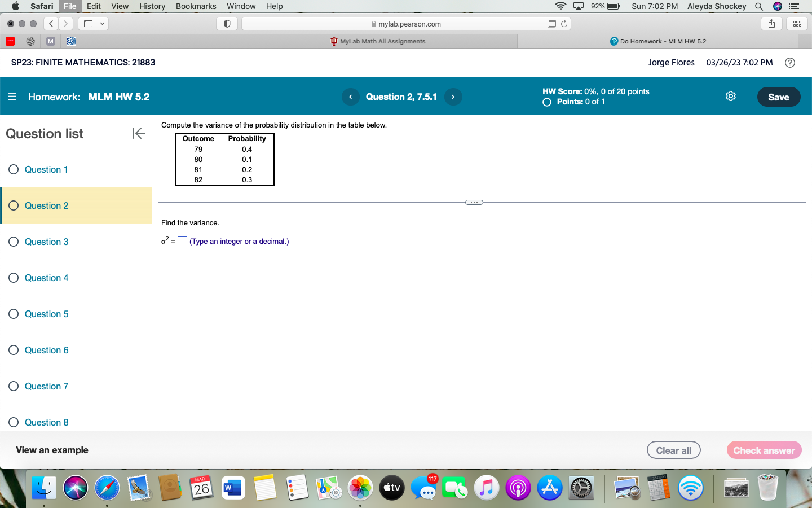Advance to the next question with the chevron
The image size is (812, 508).
(x=453, y=97)
